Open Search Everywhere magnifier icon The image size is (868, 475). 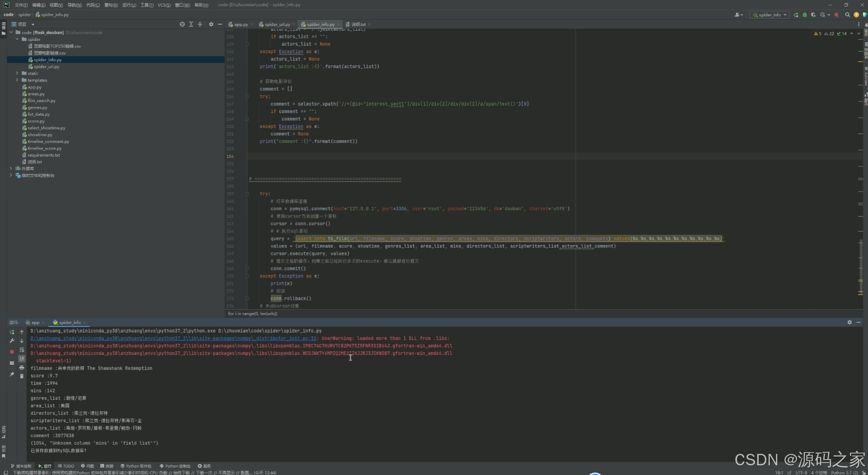[x=847, y=15]
